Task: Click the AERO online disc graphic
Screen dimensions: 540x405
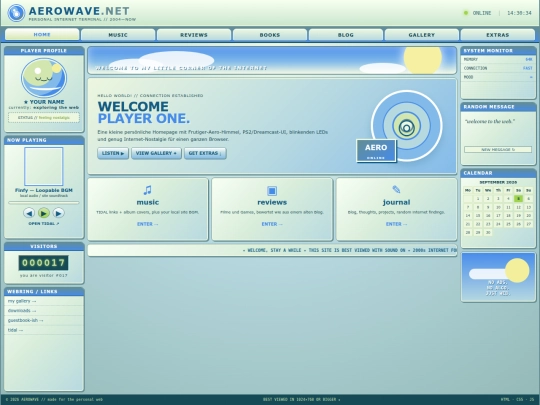Action: click(406, 126)
